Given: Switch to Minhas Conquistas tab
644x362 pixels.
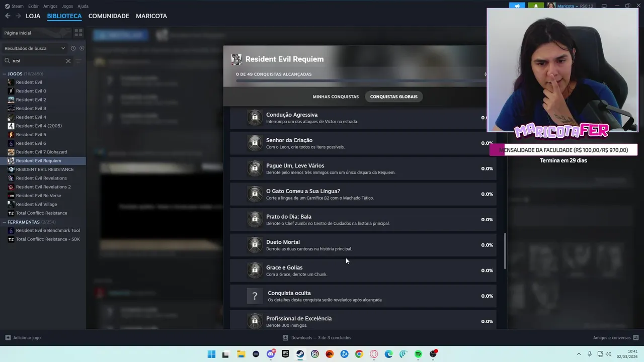Looking at the screenshot, I should pyautogui.click(x=336, y=97).
